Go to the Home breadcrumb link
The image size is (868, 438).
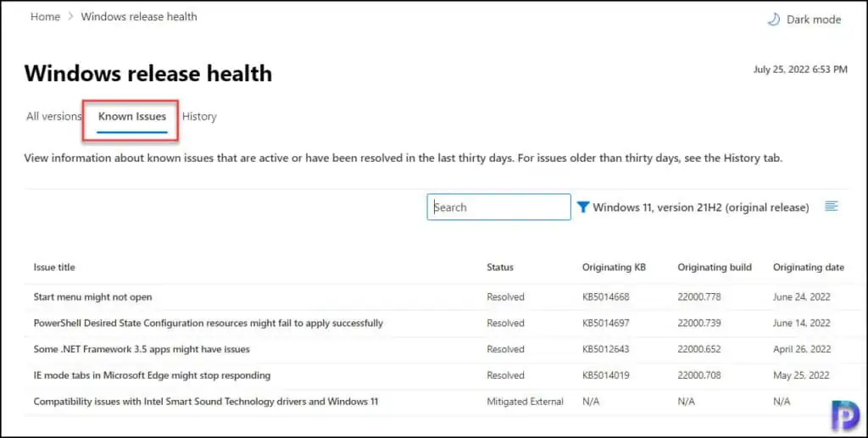[46, 17]
